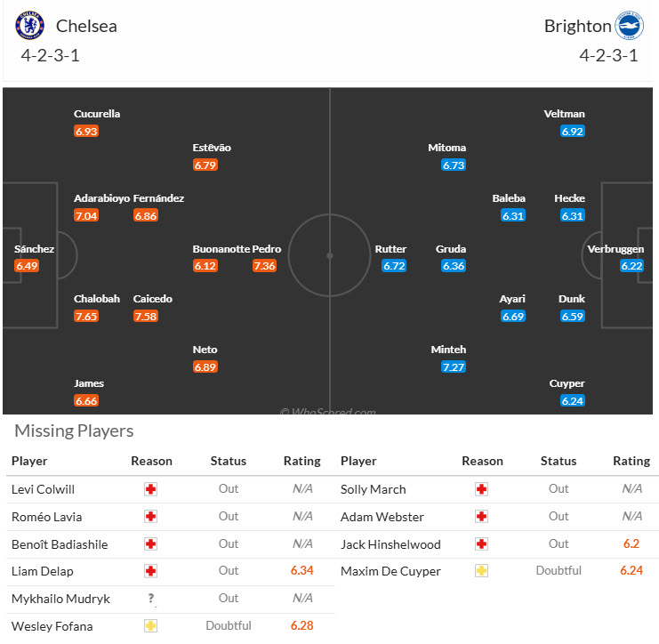Click the Brighton team name
Screen dimensions: 659x644
(x=577, y=26)
